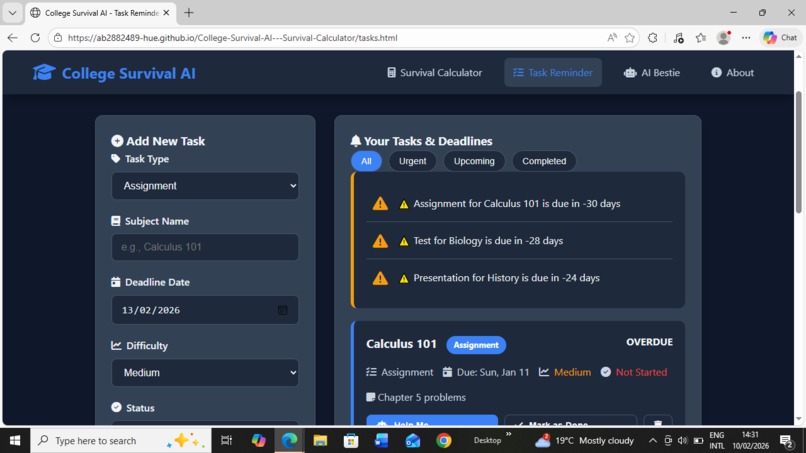Screen dimensions: 806x453
Task: Toggle the Read aloud icon in address bar
Action: pos(612,38)
